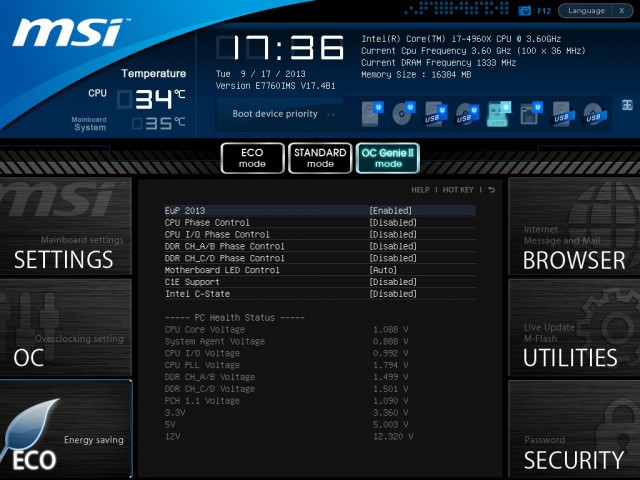
Task: Change EuP 2013 Enabled value
Action: point(391,211)
